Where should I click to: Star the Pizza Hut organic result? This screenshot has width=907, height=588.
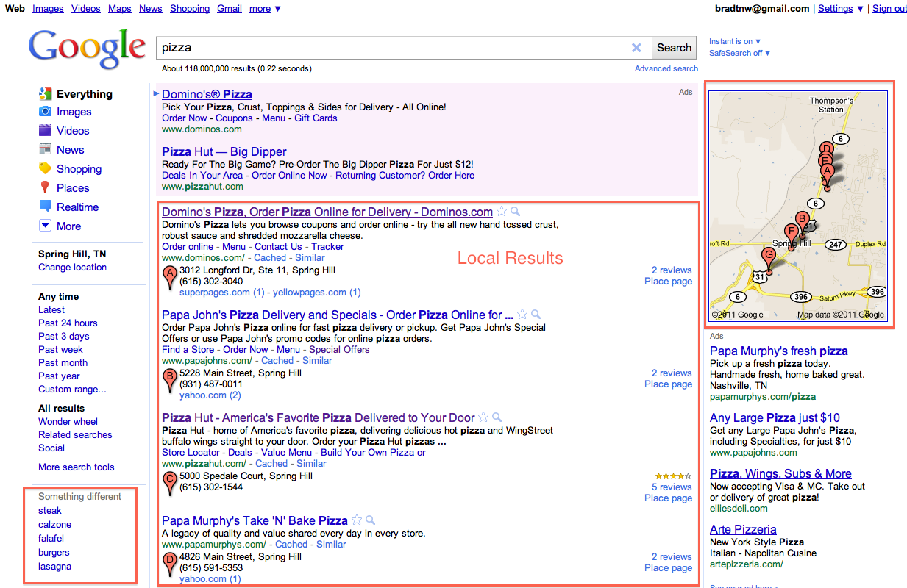(484, 417)
